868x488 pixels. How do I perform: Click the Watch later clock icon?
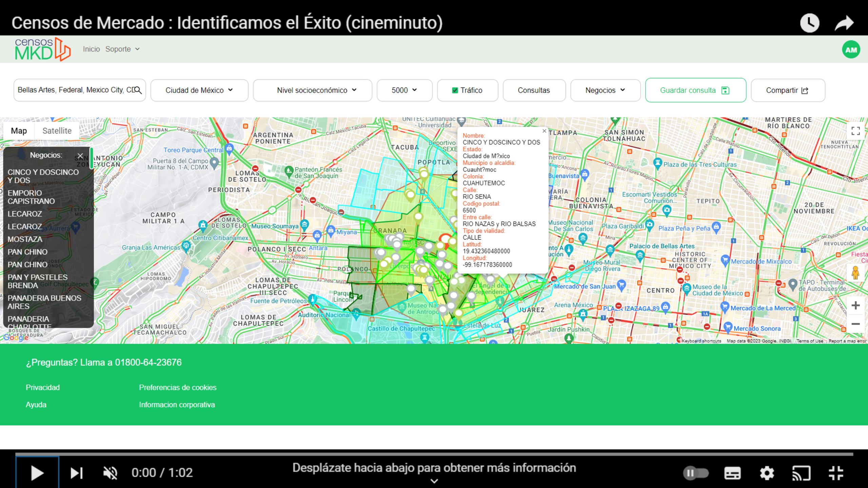click(810, 23)
